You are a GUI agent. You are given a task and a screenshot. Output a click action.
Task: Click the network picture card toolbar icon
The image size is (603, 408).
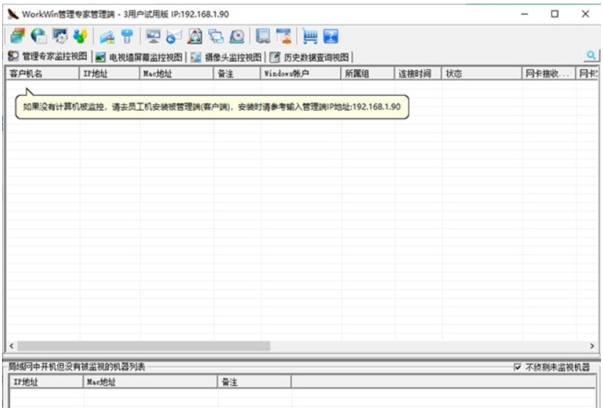pos(107,37)
